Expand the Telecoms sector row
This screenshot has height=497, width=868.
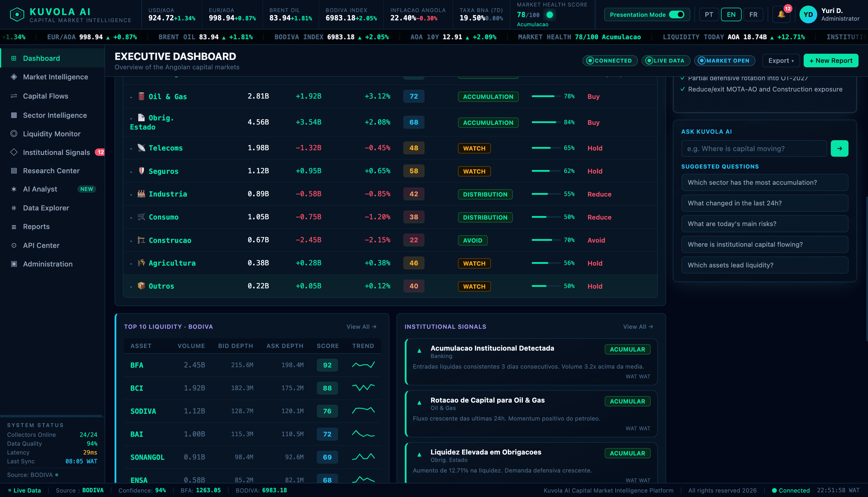pyautogui.click(x=131, y=149)
